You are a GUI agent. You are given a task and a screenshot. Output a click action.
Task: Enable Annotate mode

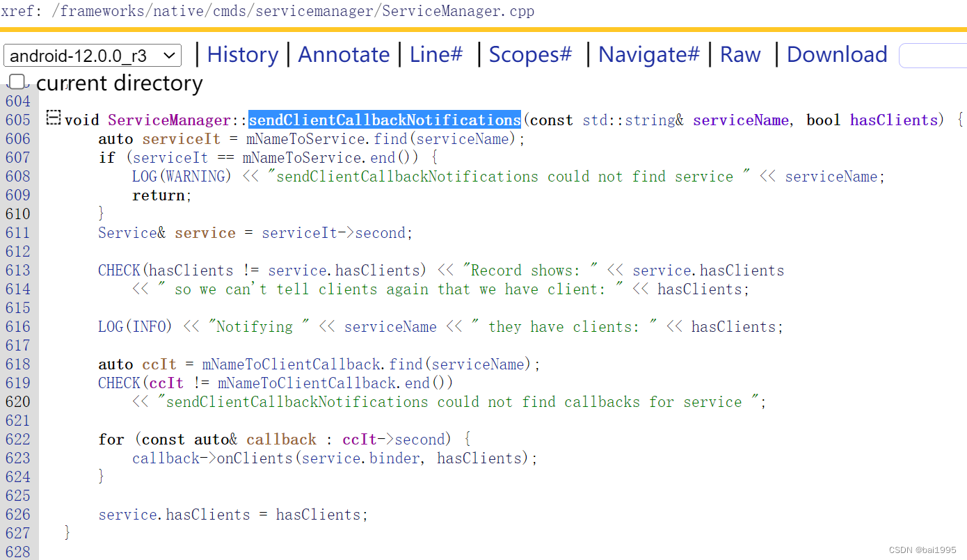344,54
